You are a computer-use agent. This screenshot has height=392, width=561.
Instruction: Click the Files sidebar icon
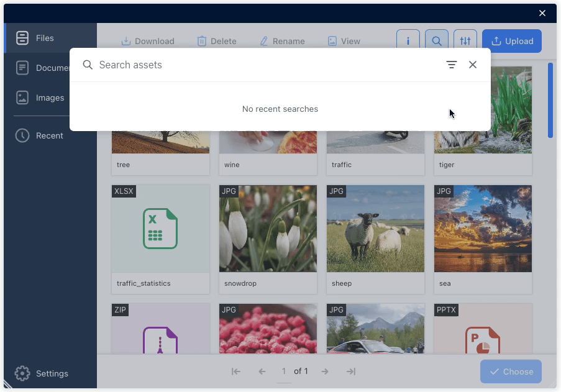click(22, 38)
